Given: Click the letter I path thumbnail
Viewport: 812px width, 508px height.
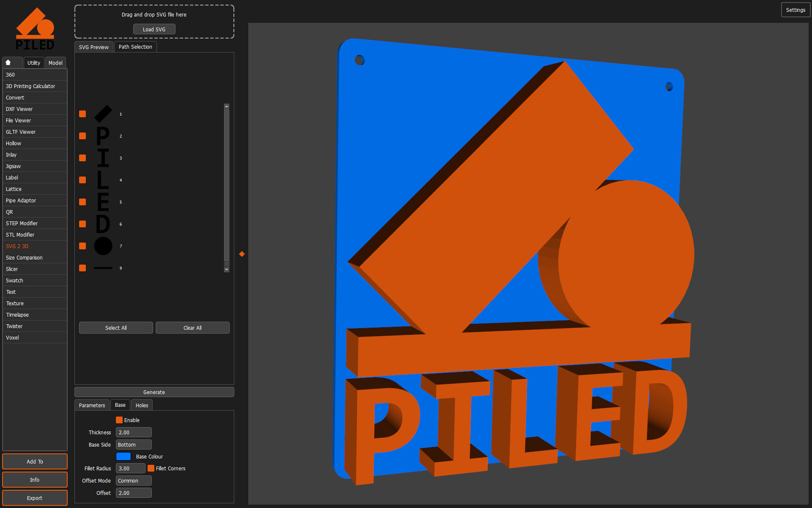Looking at the screenshot, I should [x=103, y=158].
